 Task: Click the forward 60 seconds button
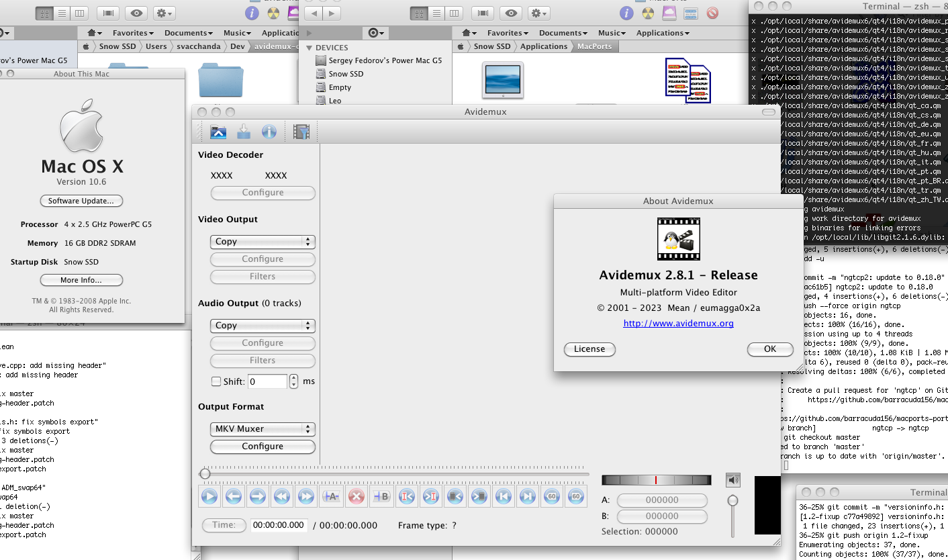[x=576, y=497]
